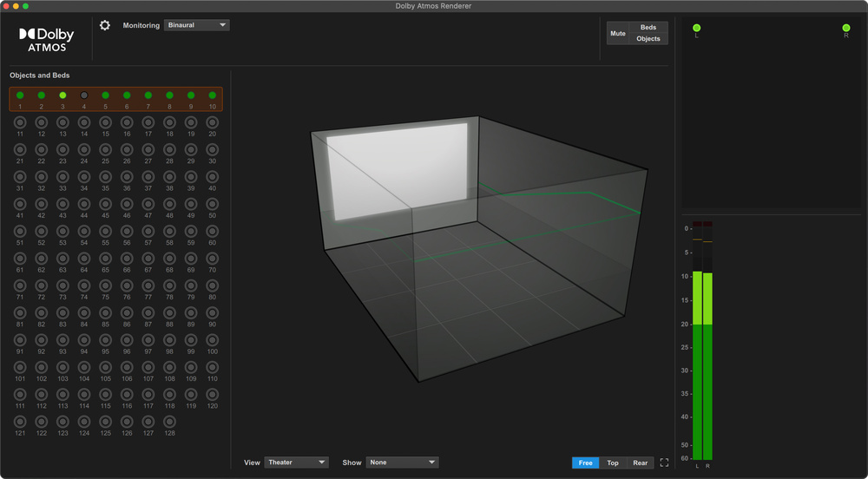
Task: Click the left speaker L indicator
Action: pyautogui.click(x=696, y=29)
